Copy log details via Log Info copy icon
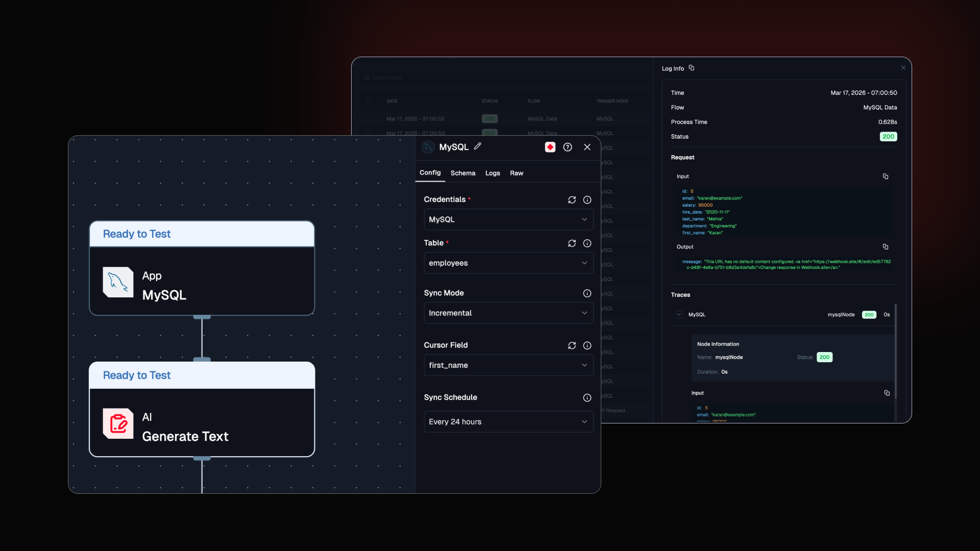 691,67
